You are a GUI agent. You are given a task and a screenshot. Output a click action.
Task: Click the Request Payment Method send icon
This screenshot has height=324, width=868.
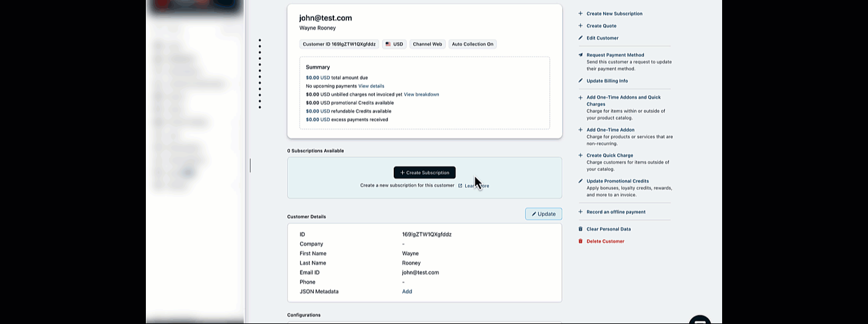click(x=580, y=55)
